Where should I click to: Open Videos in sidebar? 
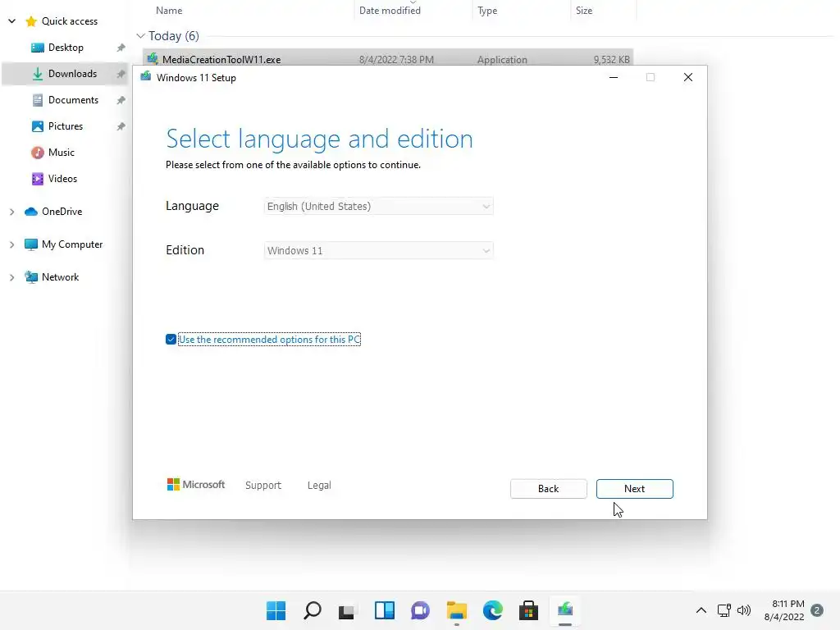(x=62, y=178)
